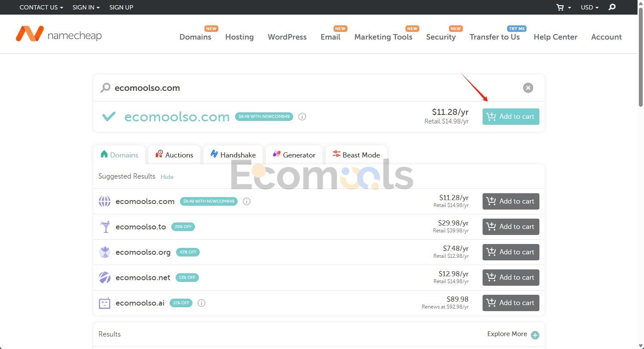Switch to the Auctions tab
Screen dimensions: 644x349
click(174, 155)
